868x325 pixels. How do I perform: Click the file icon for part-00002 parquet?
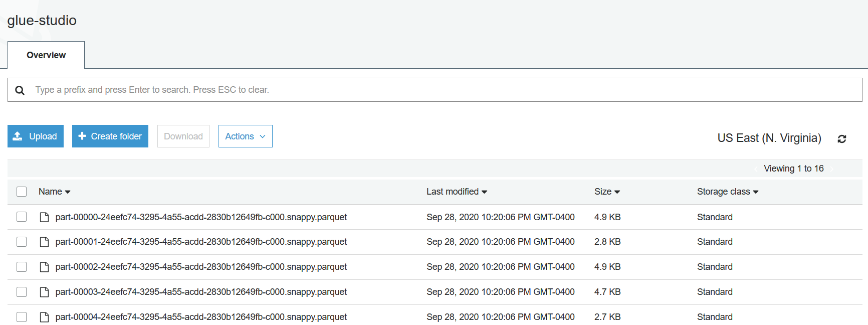(44, 267)
